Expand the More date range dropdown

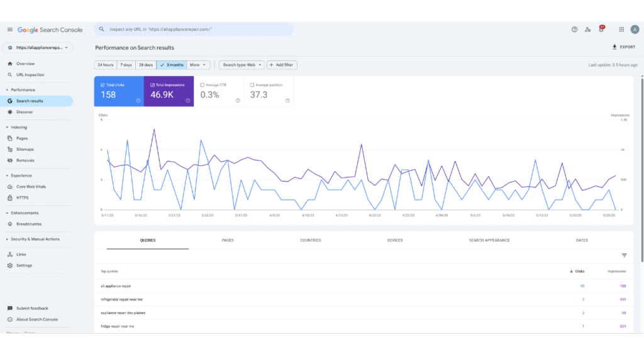[x=198, y=65]
